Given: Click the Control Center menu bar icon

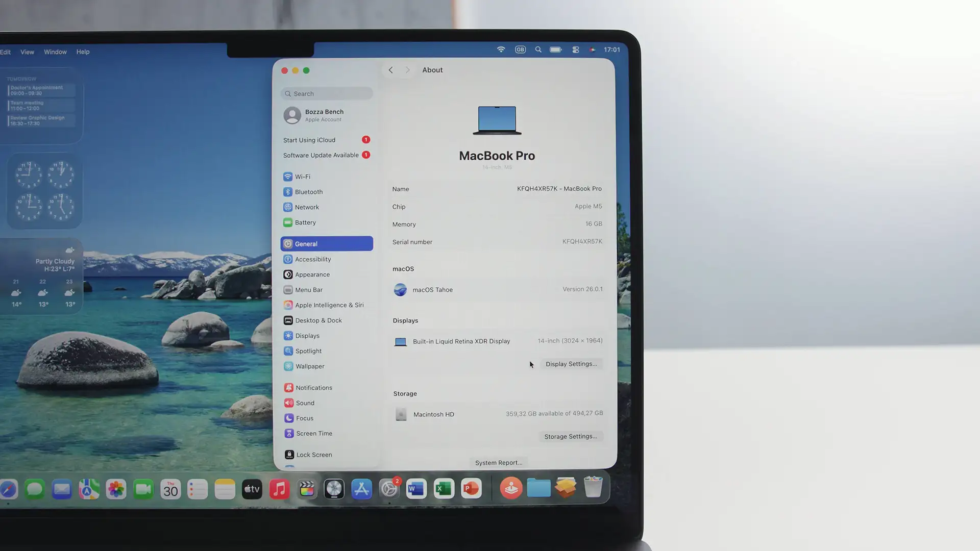Looking at the screenshot, I should [x=575, y=49].
